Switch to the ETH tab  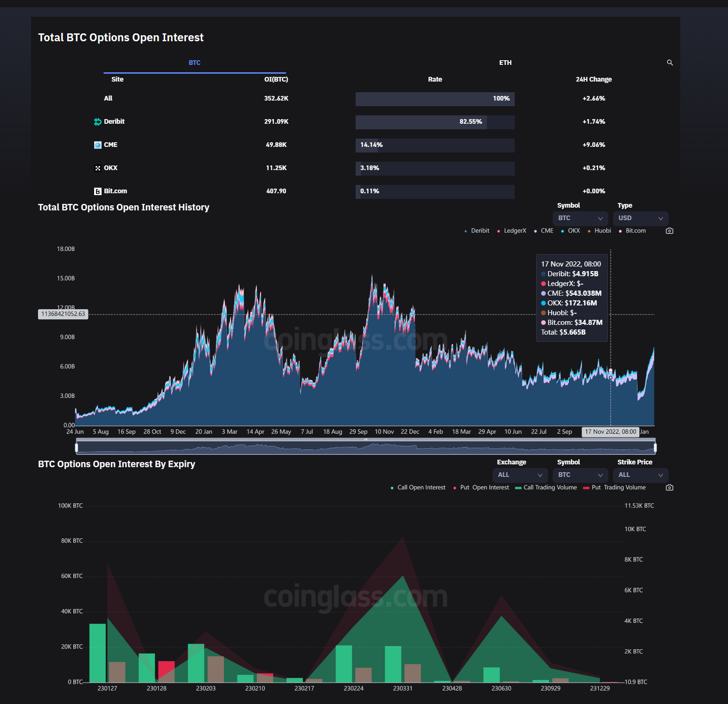pyautogui.click(x=505, y=63)
